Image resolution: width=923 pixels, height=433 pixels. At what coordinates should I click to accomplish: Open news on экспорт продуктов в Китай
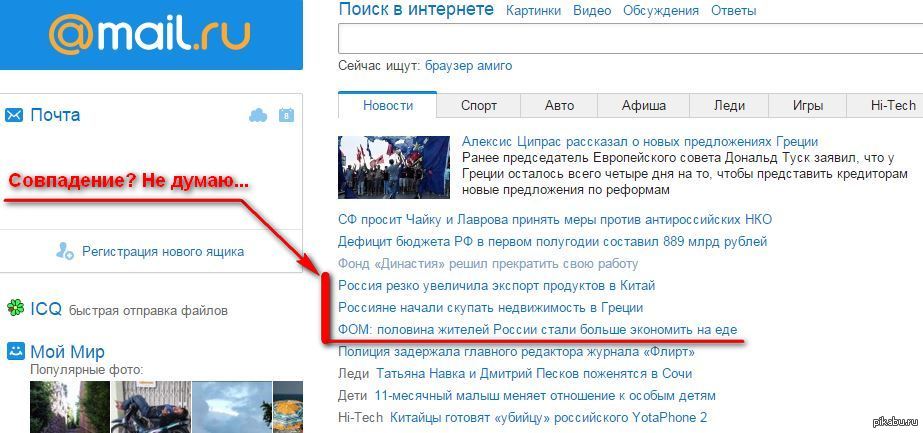(496, 285)
